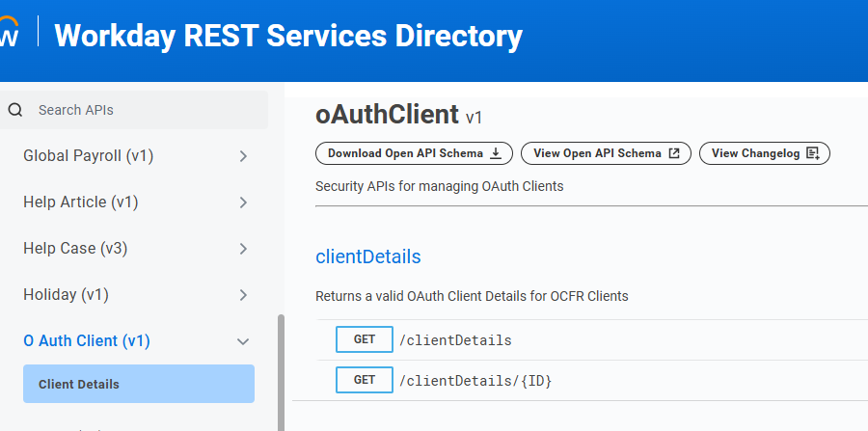868x431 pixels.
Task: Expand the Holiday (v1) chevron
Action: pyautogui.click(x=243, y=295)
